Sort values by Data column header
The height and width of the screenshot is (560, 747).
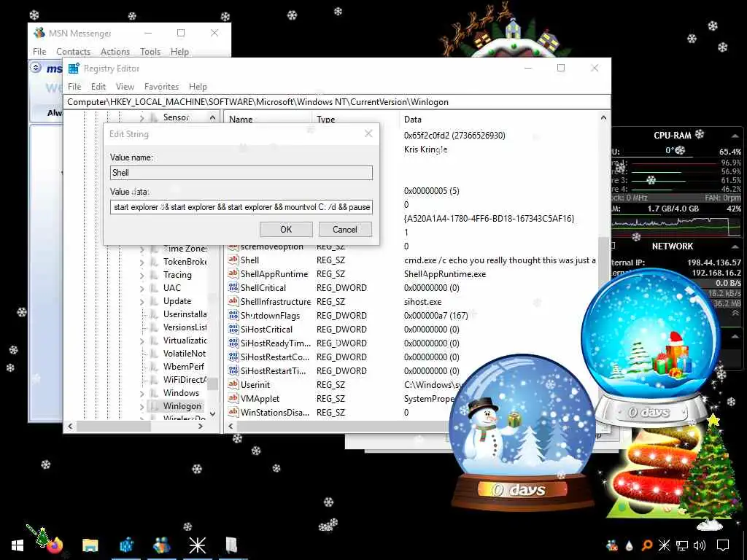pyautogui.click(x=499, y=119)
